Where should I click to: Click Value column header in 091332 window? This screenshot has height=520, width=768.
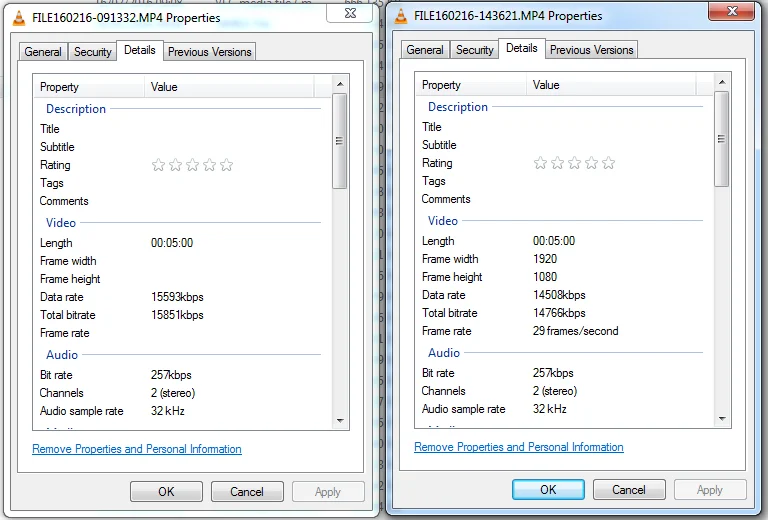(229, 87)
